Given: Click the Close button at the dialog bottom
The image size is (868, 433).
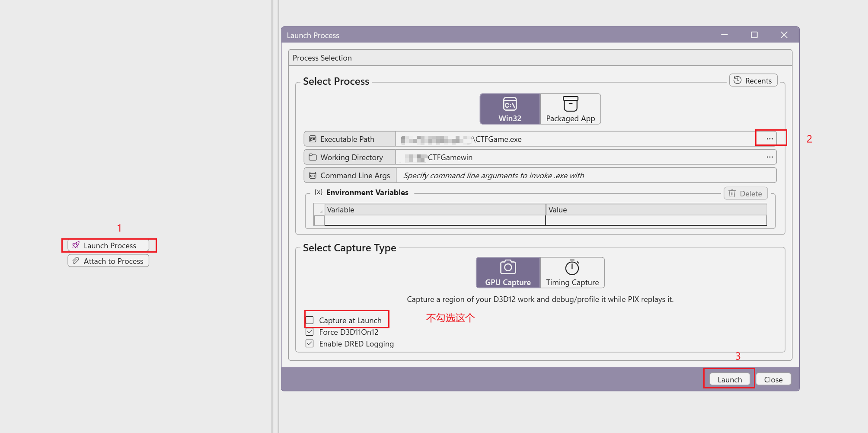Looking at the screenshot, I should click(773, 379).
